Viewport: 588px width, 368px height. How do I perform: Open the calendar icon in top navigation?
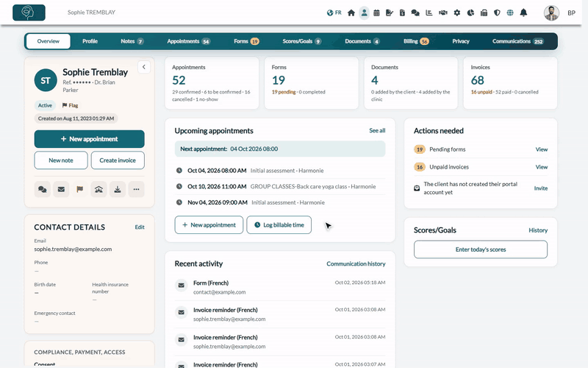pyautogui.click(x=376, y=13)
